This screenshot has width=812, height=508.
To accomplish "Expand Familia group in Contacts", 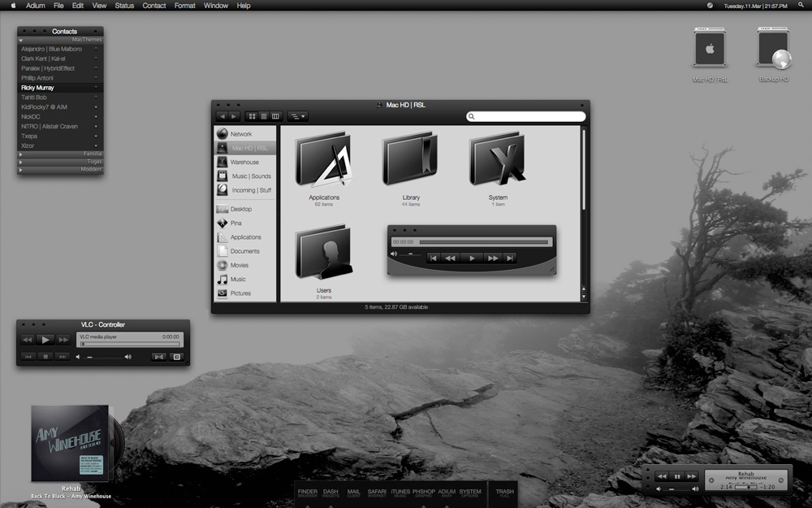I will [21, 154].
